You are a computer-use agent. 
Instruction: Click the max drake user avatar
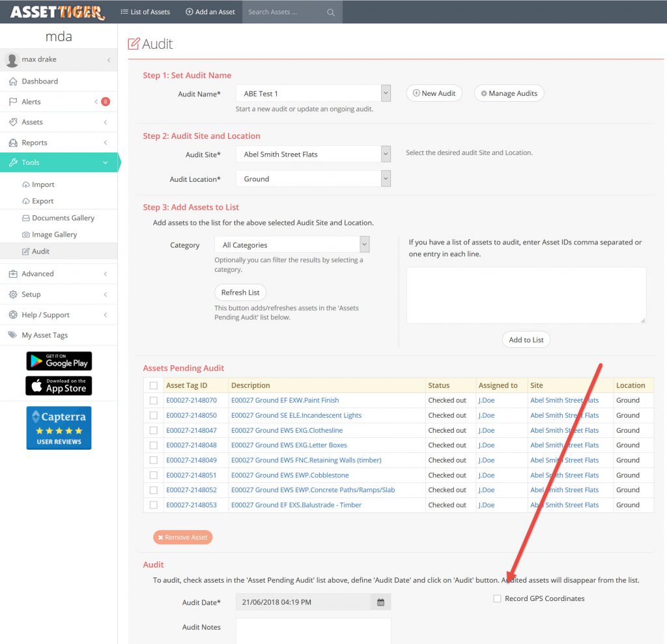click(12, 60)
